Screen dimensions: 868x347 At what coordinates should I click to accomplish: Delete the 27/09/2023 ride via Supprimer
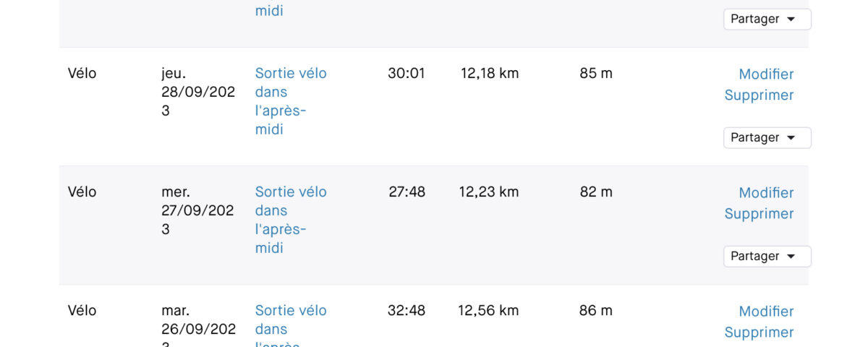pyautogui.click(x=759, y=213)
